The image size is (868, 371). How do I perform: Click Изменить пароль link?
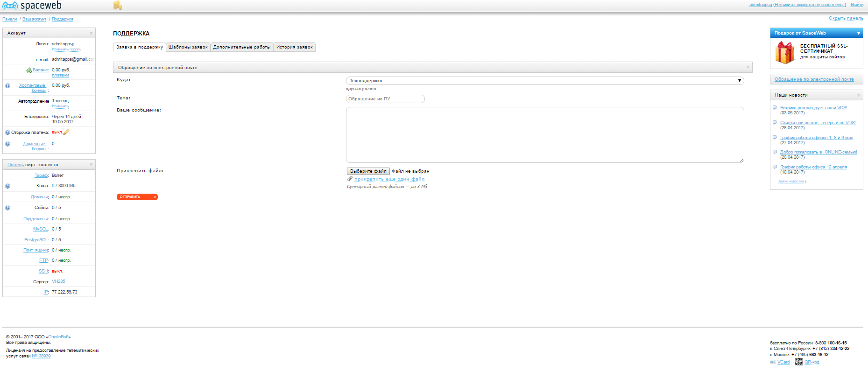click(x=66, y=49)
